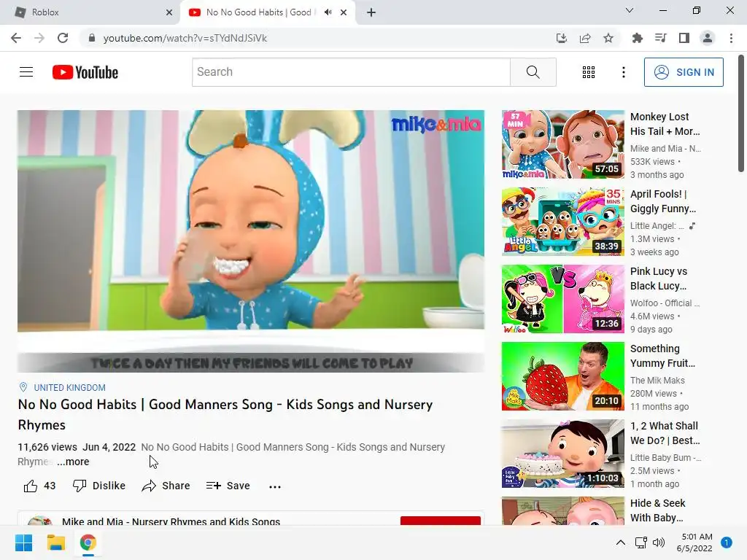Go back with browser back arrow
The height and width of the screenshot is (560, 747).
pyautogui.click(x=16, y=38)
